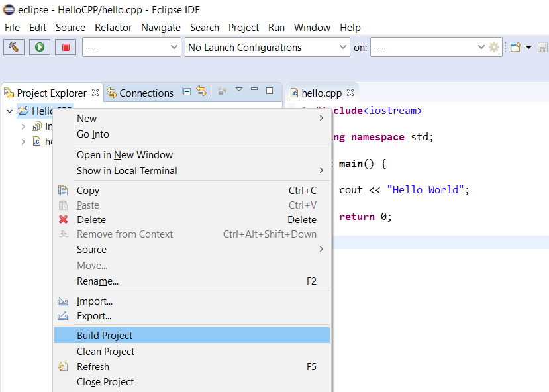Collapse the HelloCPP project tree node
This screenshot has height=392, width=549.
click(9, 111)
